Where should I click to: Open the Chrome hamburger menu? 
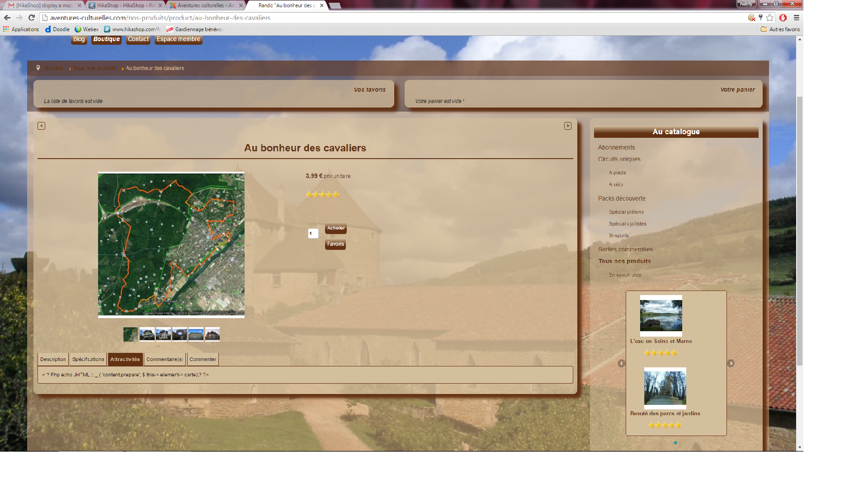[x=797, y=18]
